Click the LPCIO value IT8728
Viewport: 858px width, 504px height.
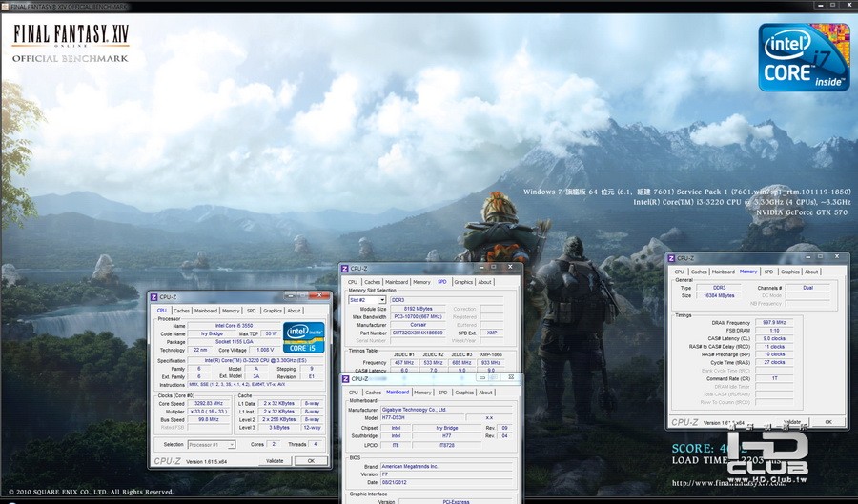click(x=446, y=445)
